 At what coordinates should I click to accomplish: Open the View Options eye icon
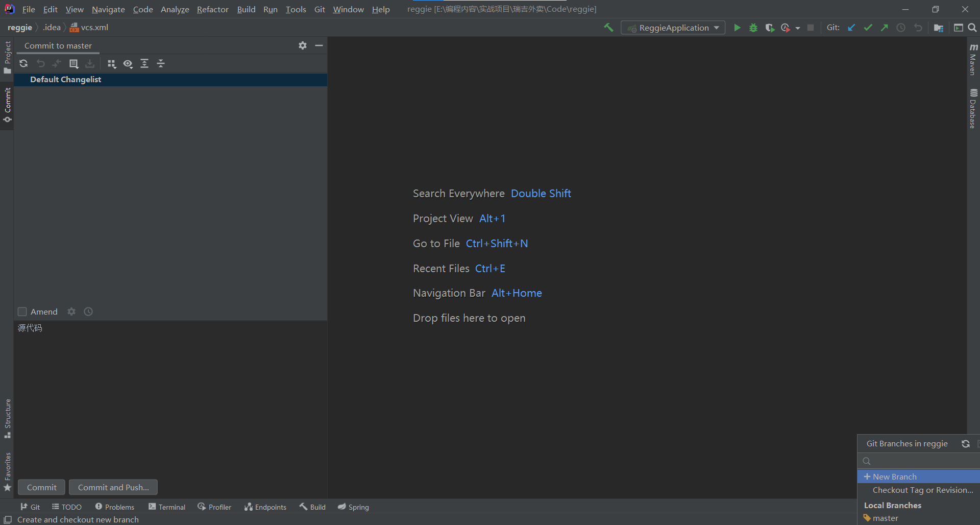[x=128, y=63]
